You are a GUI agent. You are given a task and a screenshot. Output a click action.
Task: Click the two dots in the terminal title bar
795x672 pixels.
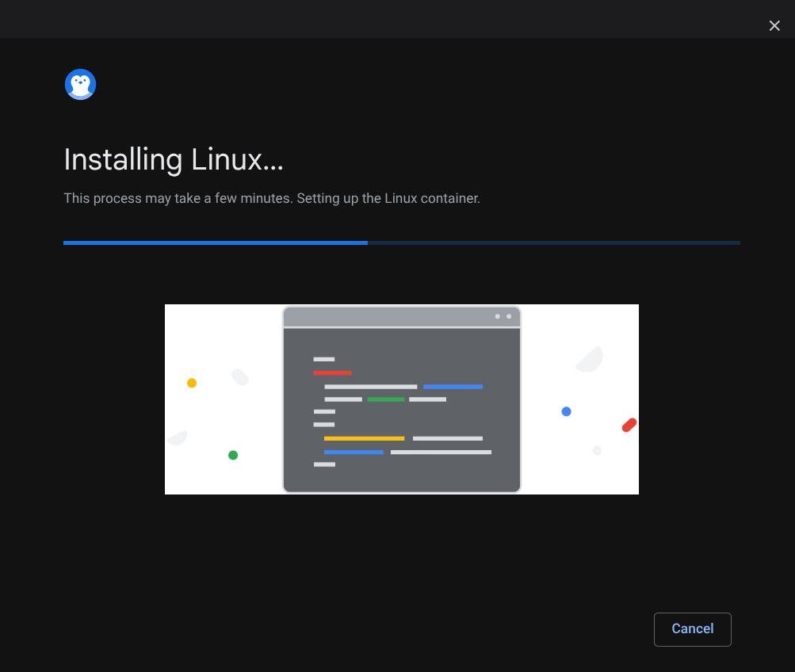point(503,316)
